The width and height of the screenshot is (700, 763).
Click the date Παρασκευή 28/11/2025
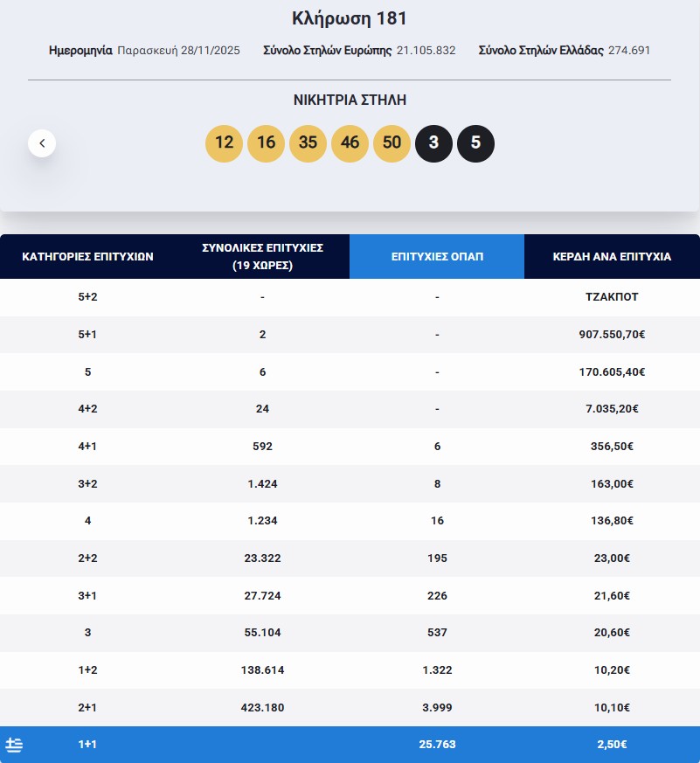[177, 51]
